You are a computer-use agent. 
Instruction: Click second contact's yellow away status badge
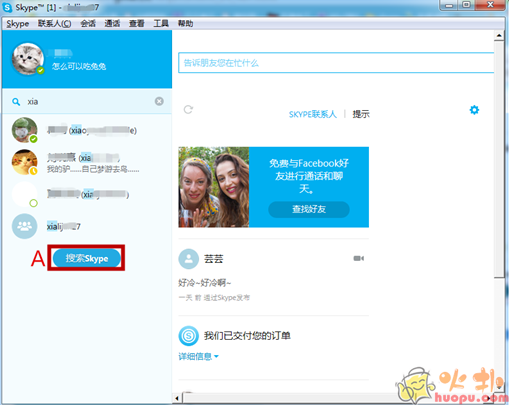coord(33,171)
